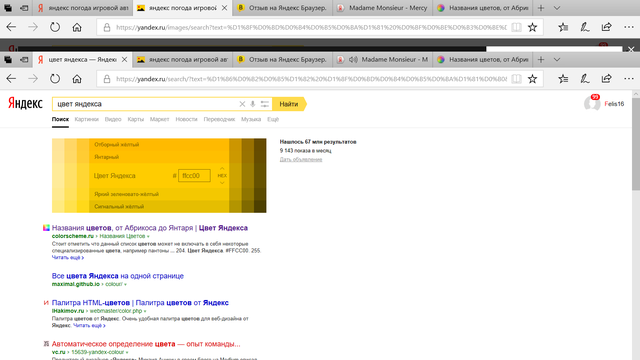The width and height of the screenshot is (640, 360).
Task: Click the Яндекс logo
Action: (x=25, y=104)
